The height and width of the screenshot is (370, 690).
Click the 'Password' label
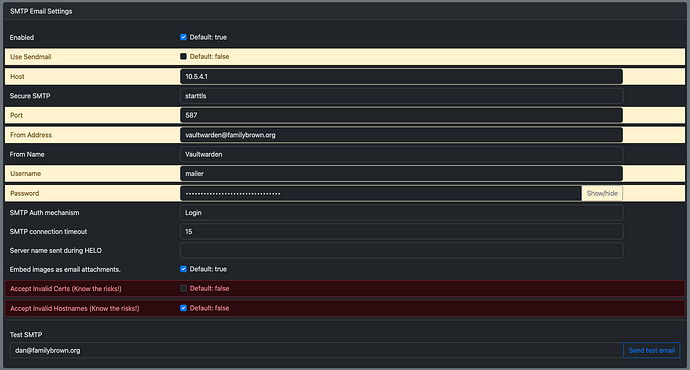coord(25,193)
